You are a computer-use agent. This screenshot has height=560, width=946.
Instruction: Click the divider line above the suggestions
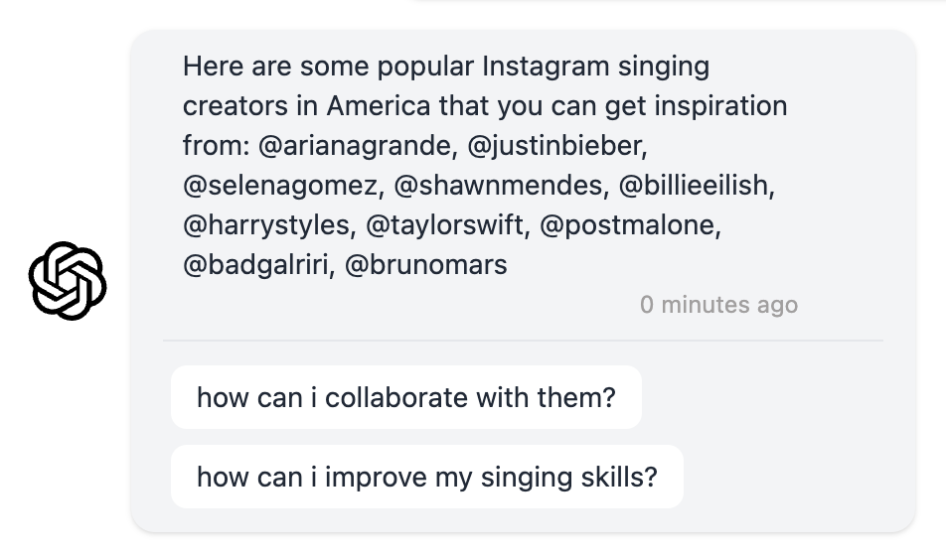(523, 341)
